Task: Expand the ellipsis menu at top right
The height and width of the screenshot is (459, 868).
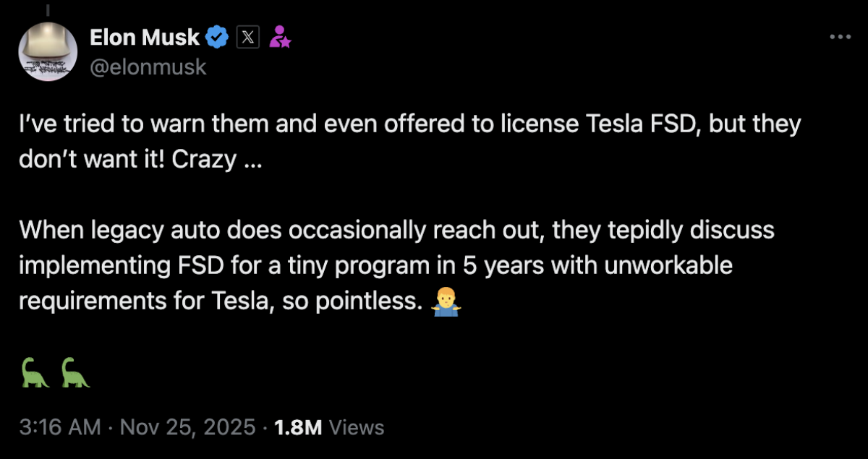Action: click(841, 36)
